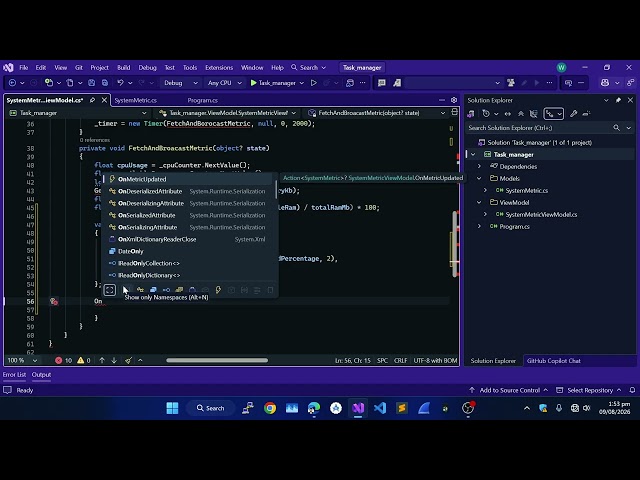
Task: Collapse the Models folder
Action: click(x=479, y=178)
